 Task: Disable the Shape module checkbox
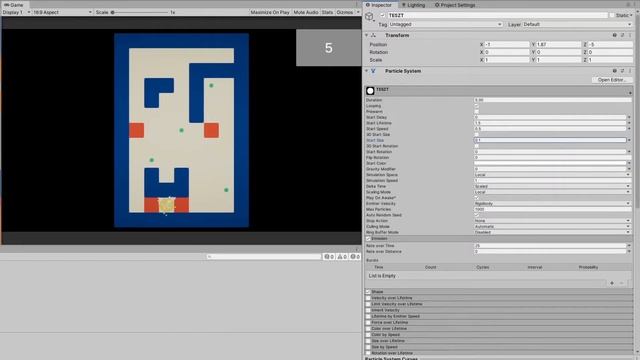[368, 292]
